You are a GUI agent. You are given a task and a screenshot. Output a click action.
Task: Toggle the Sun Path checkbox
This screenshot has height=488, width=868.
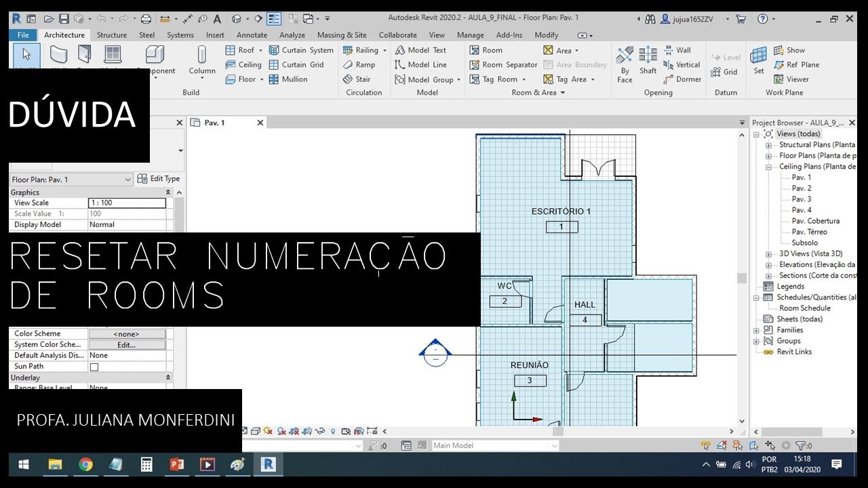(x=94, y=367)
